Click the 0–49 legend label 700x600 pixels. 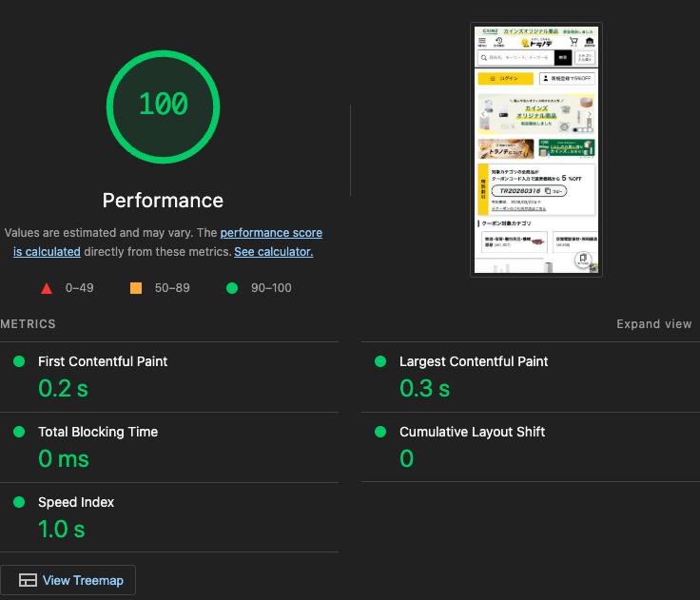[x=80, y=288]
